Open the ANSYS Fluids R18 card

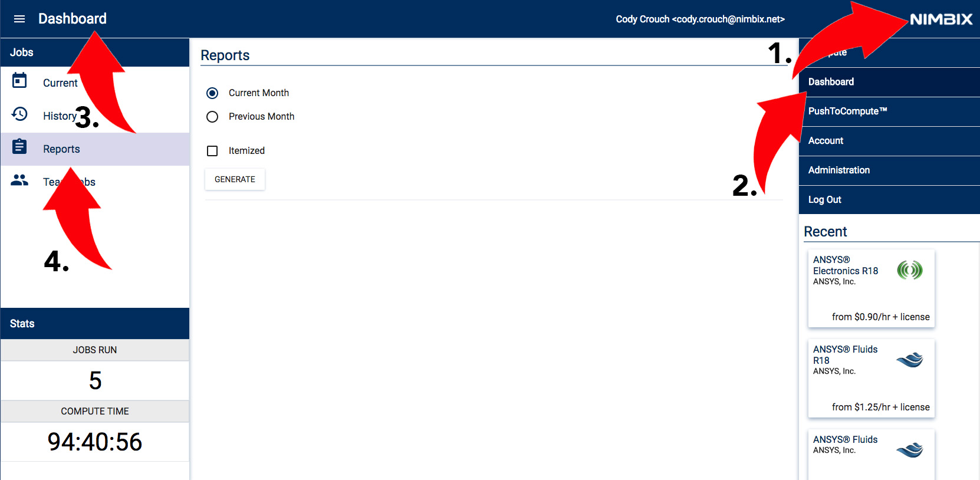pyautogui.click(x=871, y=378)
